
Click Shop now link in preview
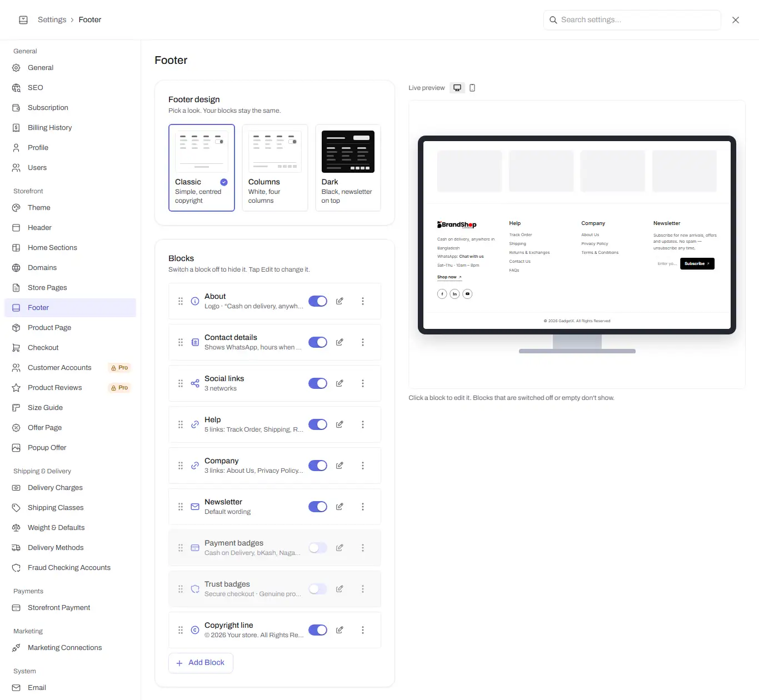pos(450,277)
